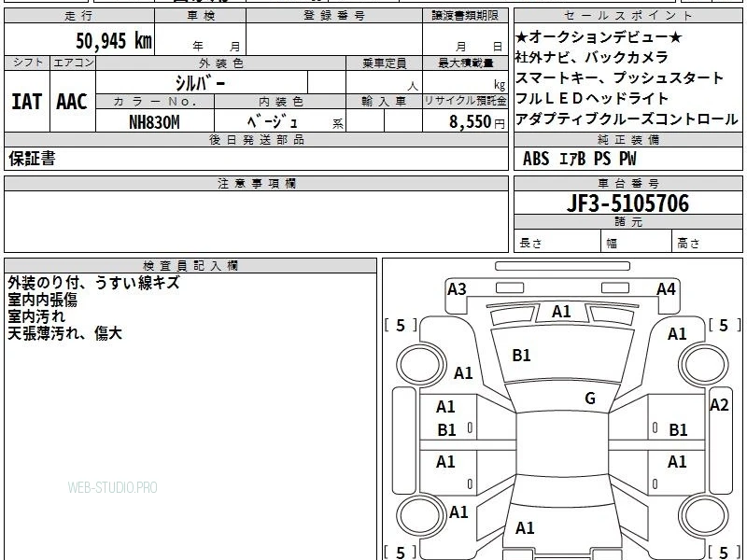Click the A2 damage mark on diagram
Image resolution: width=747 pixels, height=560 pixels.
[719, 405]
